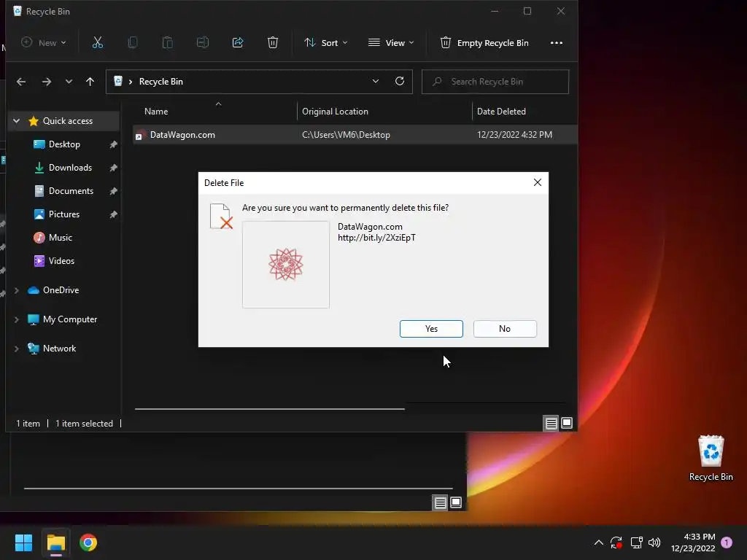The image size is (747, 560).
Task: Unpin Documents using its pin icon
Action: [113, 191]
